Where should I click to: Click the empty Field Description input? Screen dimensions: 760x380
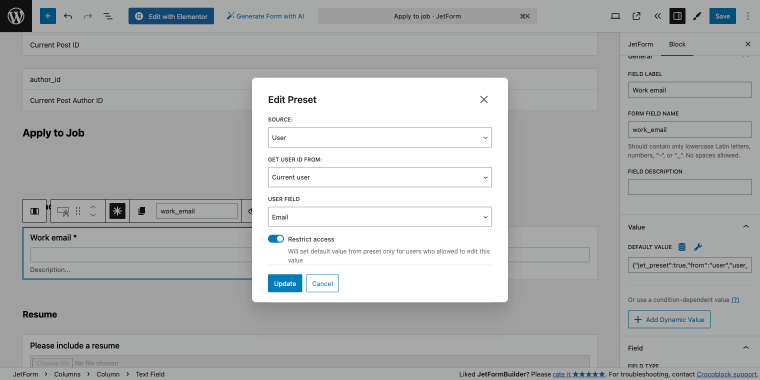(x=690, y=187)
